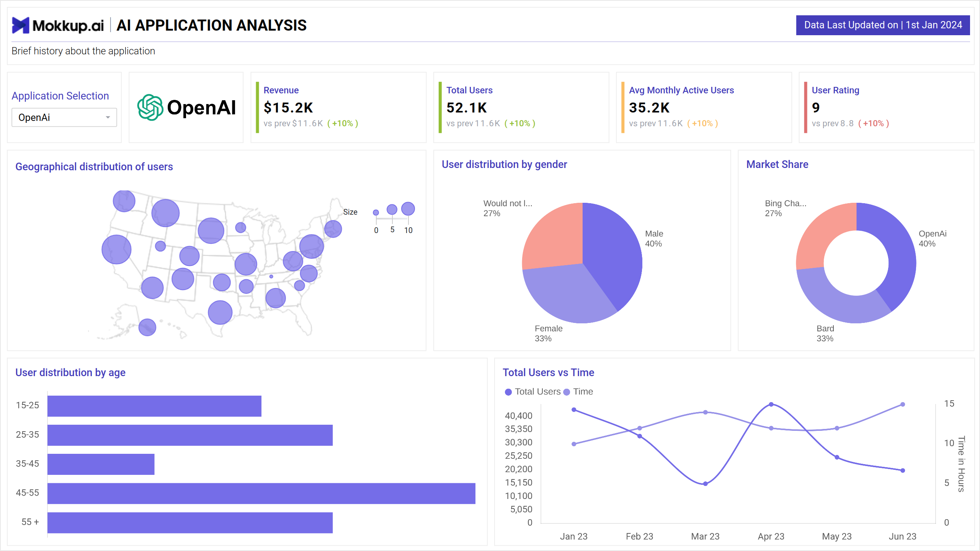Image resolution: width=980 pixels, height=551 pixels.
Task: Click the Jun 23 x-axis label
Action: (902, 536)
